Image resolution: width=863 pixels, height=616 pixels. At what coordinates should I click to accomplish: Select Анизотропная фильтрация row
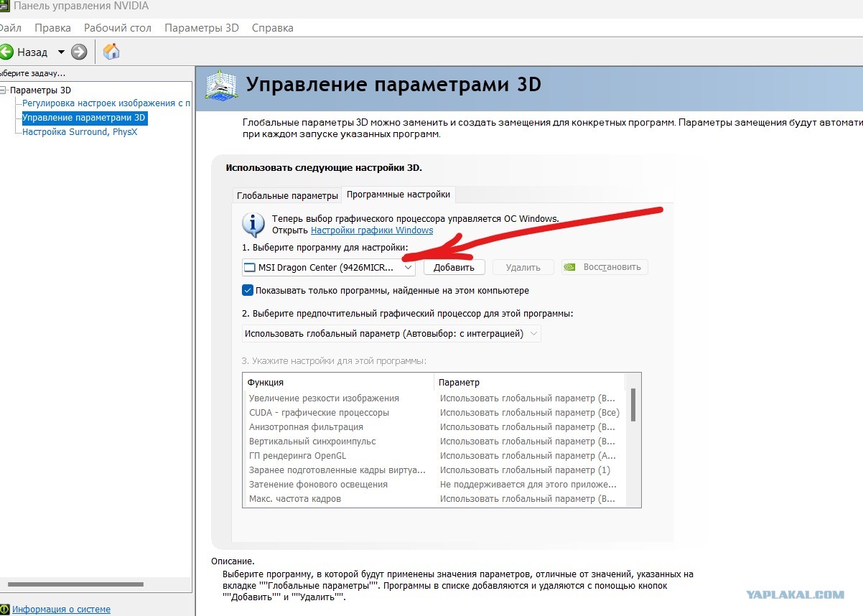434,427
